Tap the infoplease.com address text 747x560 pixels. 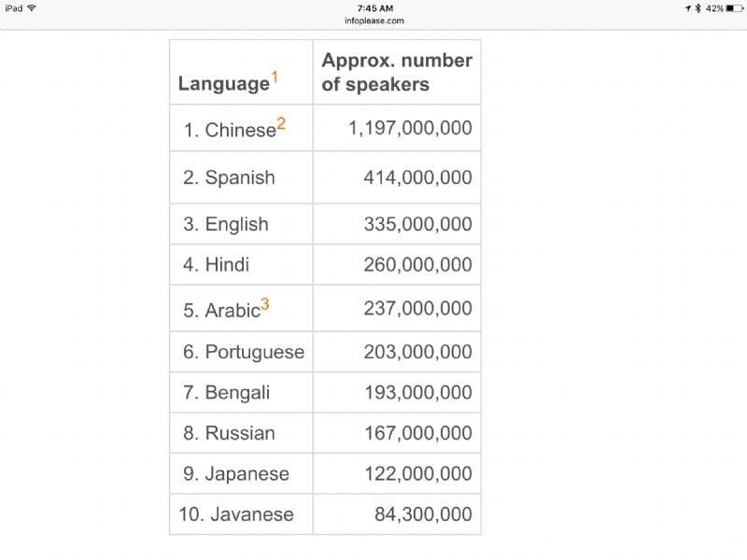(373, 21)
